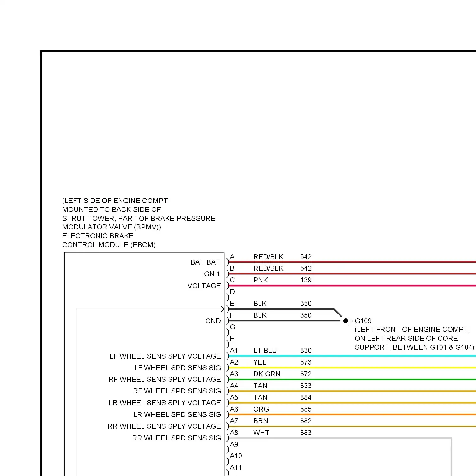The image size is (476, 476).
Task: Click the BLK label at pin E
Action: click(260, 303)
